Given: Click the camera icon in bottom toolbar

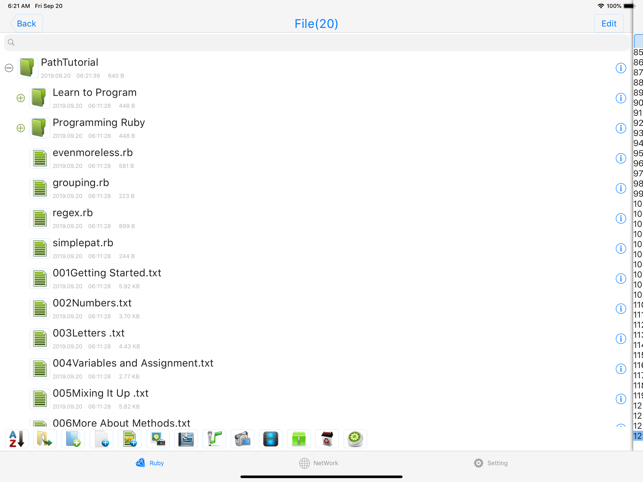Looking at the screenshot, I should [242, 439].
